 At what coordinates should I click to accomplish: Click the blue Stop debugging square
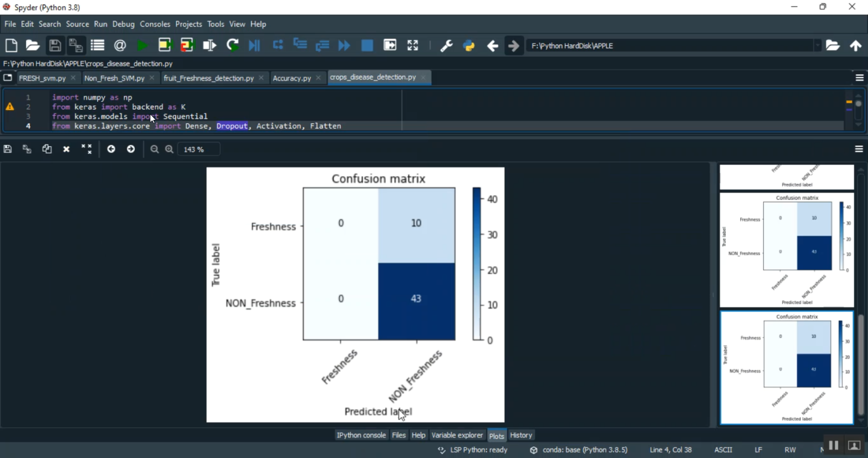click(x=367, y=45)
